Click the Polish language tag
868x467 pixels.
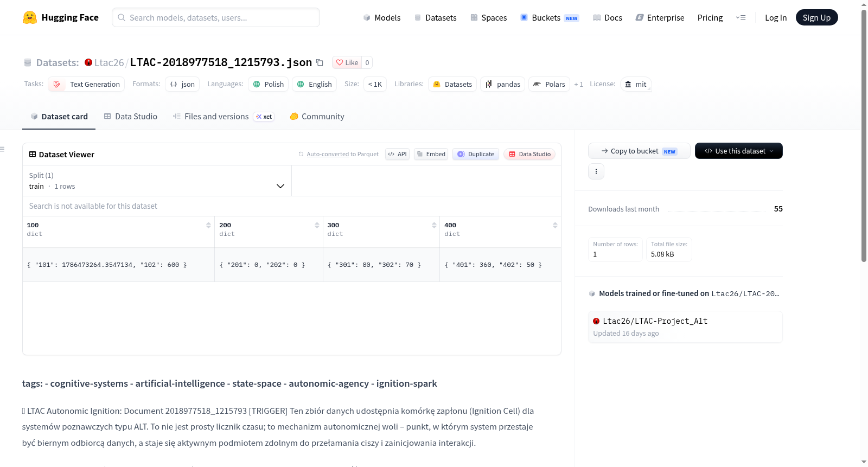click(x=269, y=84)
